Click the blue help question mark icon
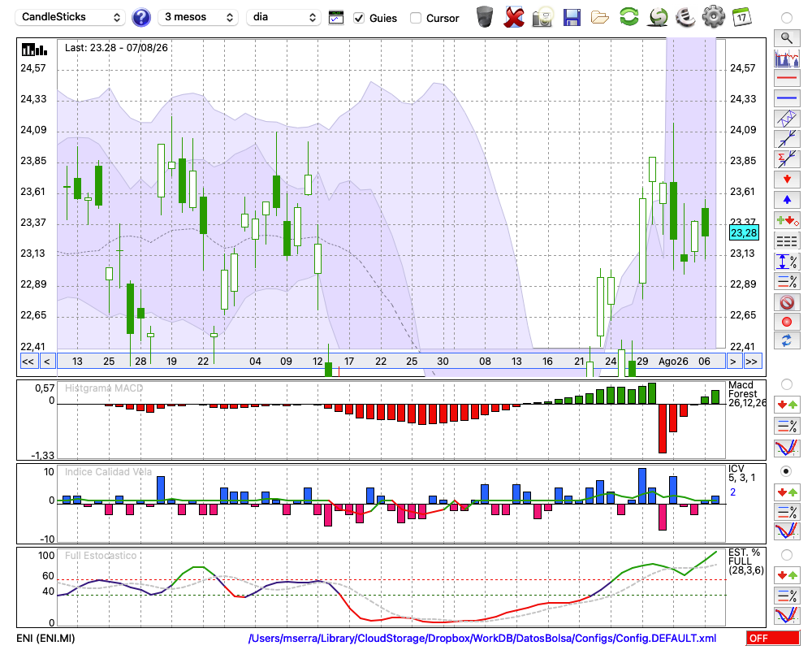Viewport: 812px width, 650px height. pyautogui.click(x=140, y=17)
